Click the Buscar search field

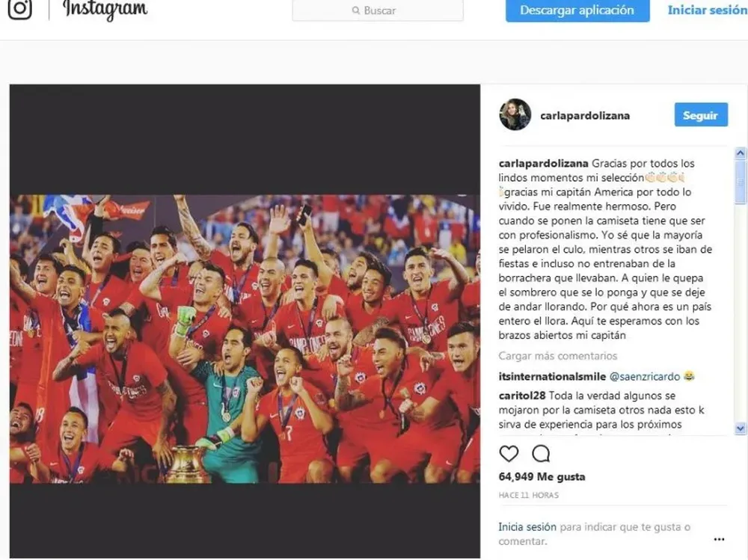(x=378, y=10)
